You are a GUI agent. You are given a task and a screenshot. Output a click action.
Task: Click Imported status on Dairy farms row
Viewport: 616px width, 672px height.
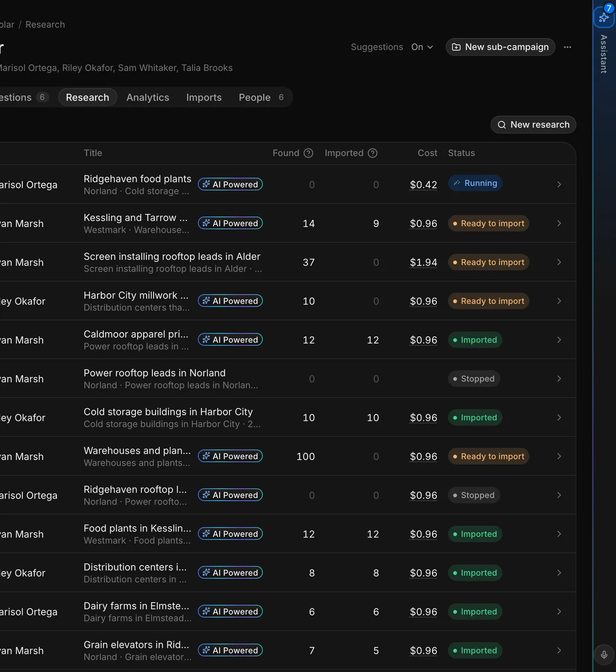click(x=475, y=611)
